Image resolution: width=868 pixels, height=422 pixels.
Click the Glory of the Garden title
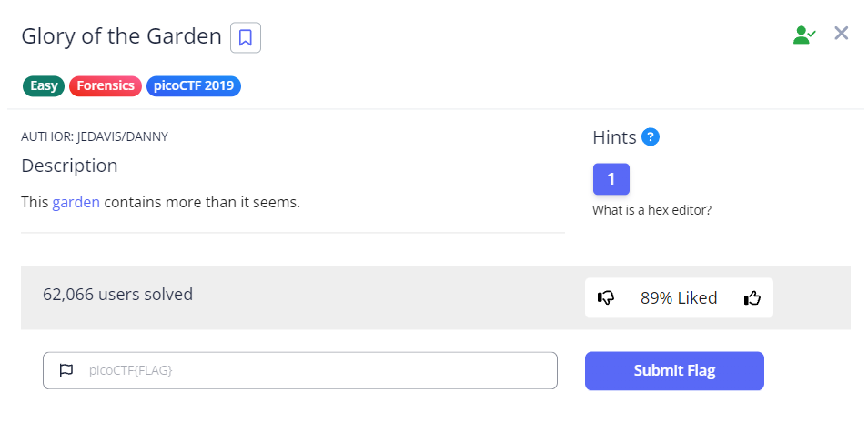pyautogui.click(x=121, y=37)
